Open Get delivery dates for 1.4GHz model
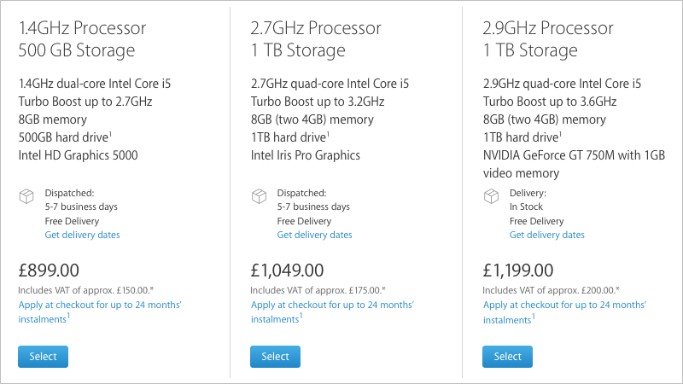Viewport: 683px width, 384px height. coord(82,235)
